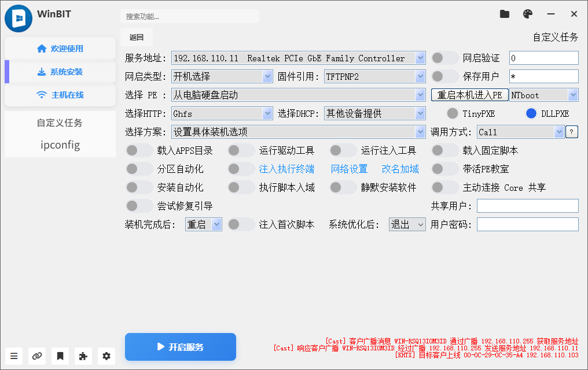Open the hamburger menu icon at bottom left
This screenshot has width=588, height=370.
coord(14,356)
